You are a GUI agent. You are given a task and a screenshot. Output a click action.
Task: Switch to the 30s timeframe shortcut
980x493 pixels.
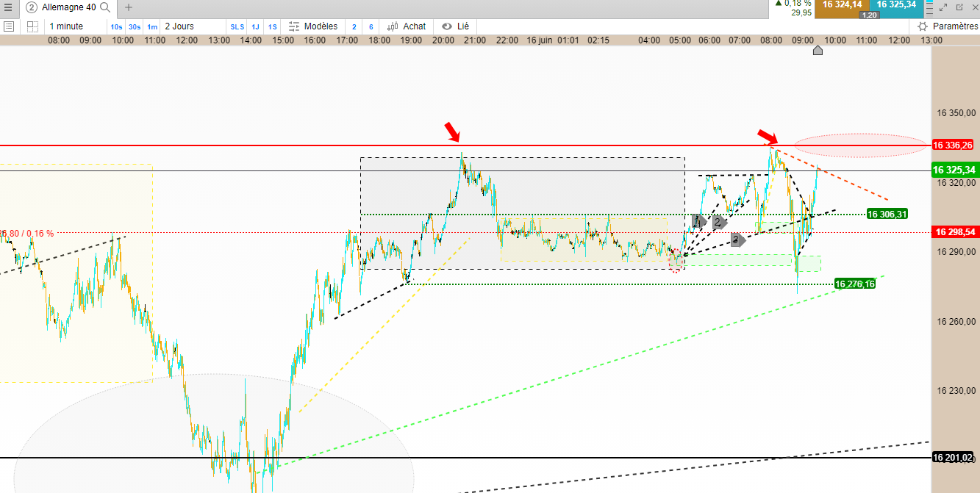[x=134, y=26]
